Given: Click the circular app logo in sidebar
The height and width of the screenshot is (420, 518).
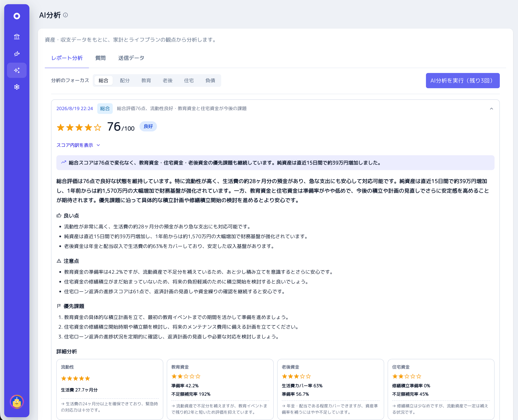Looking at the screenshot, I should pyautogui.click(x=17, y=16).
